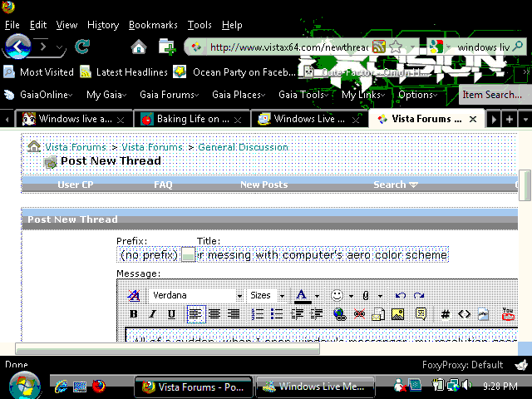Switch to Windows Live Messenger taskbar button
This screenshot has width=532, height=399.
pos(315,387)
